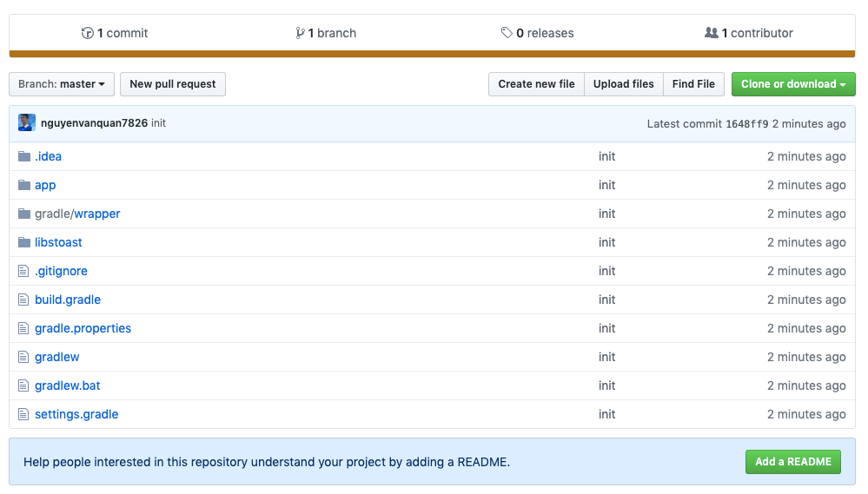Click the Add a README button
Screen dimensions: 868x494
pos(792,462)
